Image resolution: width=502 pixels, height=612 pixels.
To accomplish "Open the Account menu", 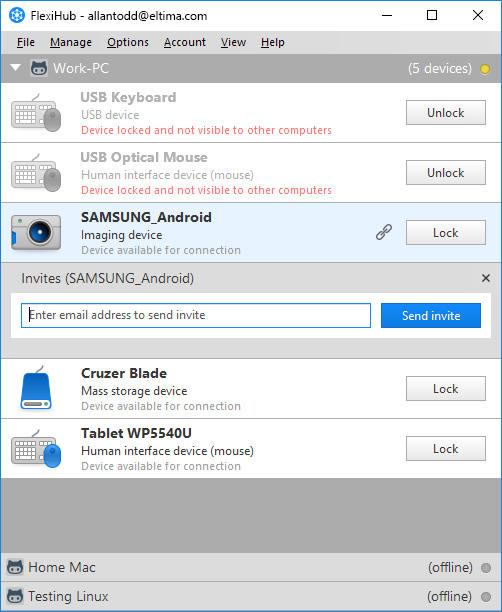I will [185, 42].
